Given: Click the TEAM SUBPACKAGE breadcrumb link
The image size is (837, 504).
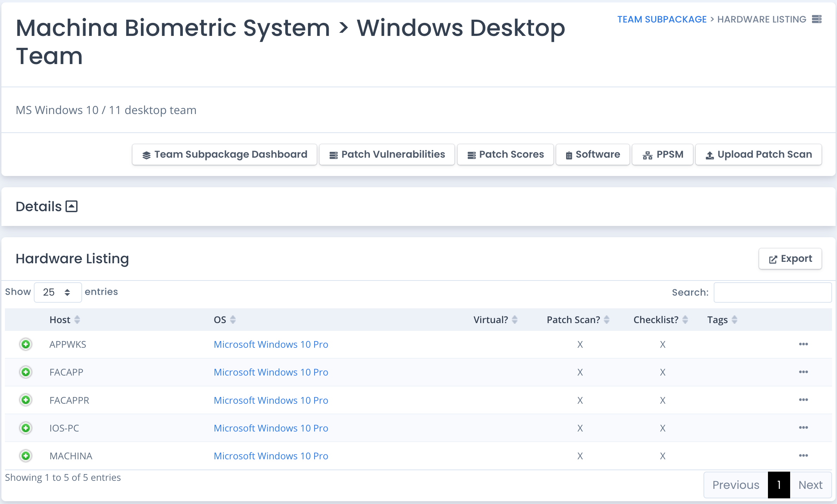Looking at the screenshot, I should [x=662, y=19].
